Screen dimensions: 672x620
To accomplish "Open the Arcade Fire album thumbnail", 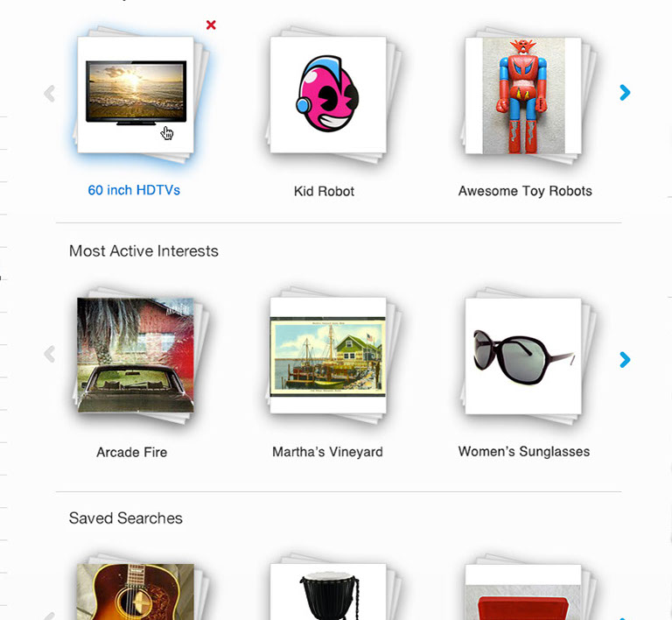I will click(136, 355).
